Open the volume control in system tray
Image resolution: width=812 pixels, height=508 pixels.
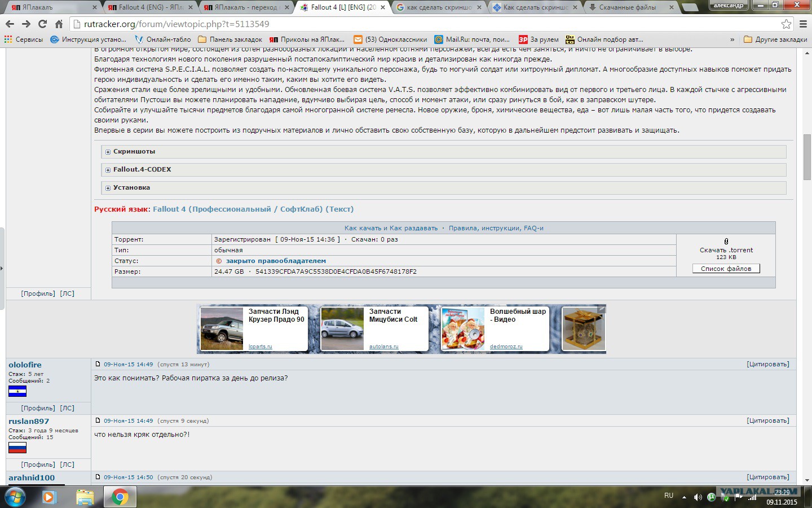click(698, 497)
